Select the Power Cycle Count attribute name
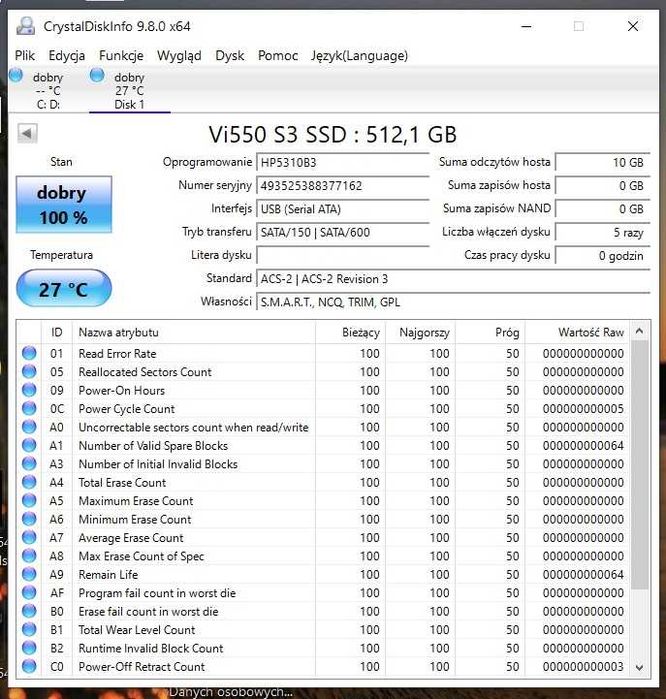This screenshot has width=666, height=699. [127, 409]
